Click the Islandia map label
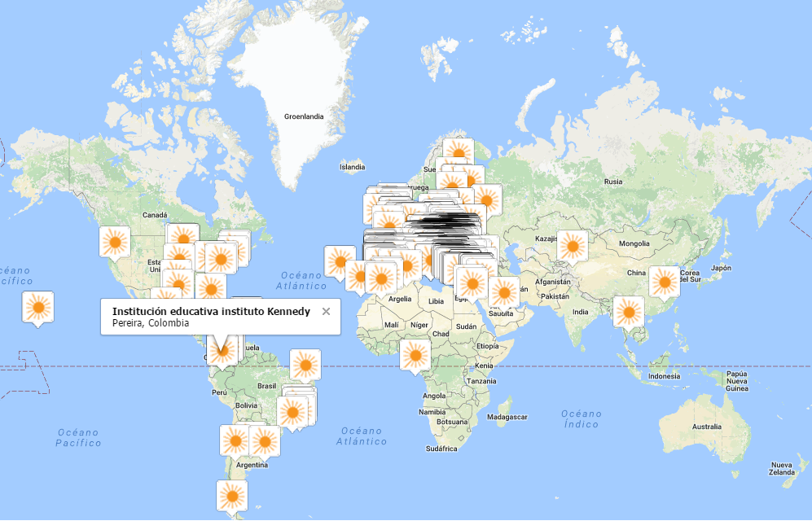 click(352, 167)
